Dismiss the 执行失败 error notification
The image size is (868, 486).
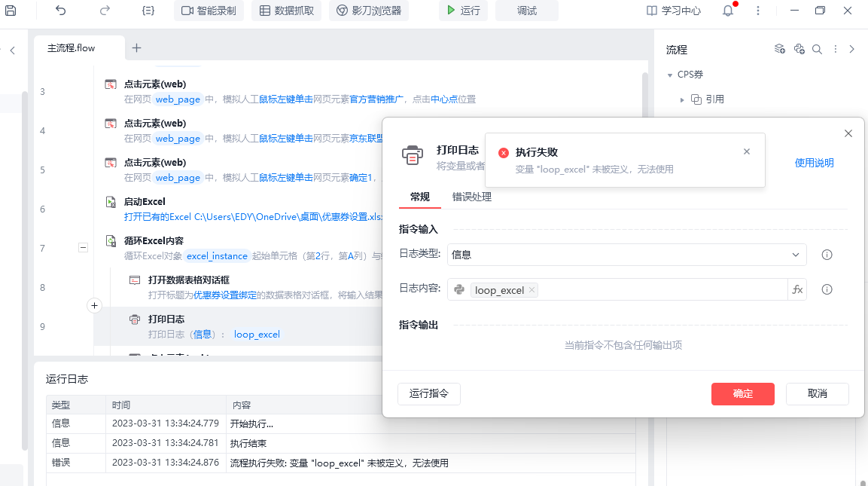[x=746, y=151]
